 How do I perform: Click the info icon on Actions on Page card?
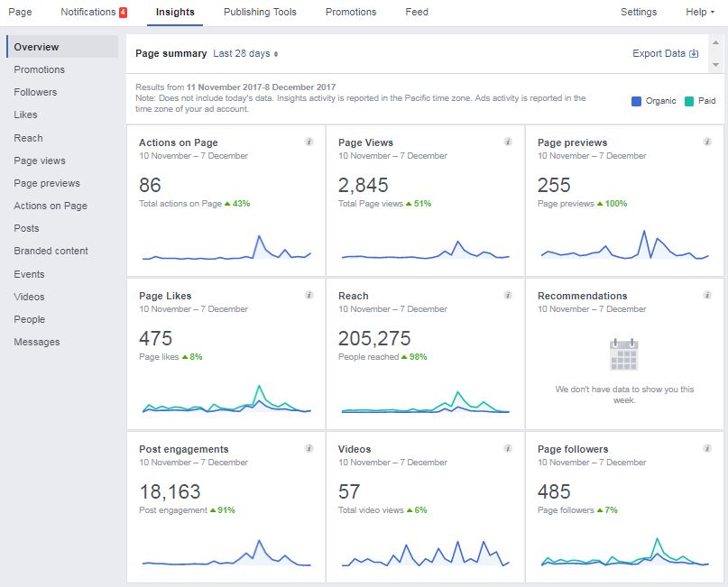(309, 142)
